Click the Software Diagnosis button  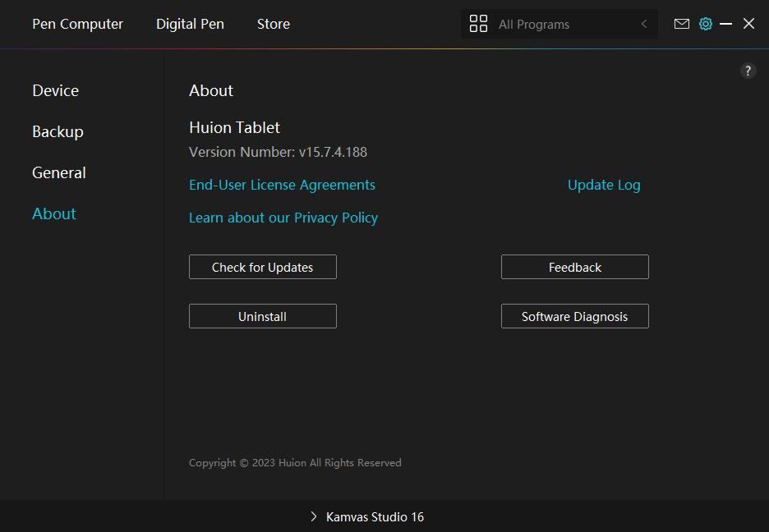(574, 316)
